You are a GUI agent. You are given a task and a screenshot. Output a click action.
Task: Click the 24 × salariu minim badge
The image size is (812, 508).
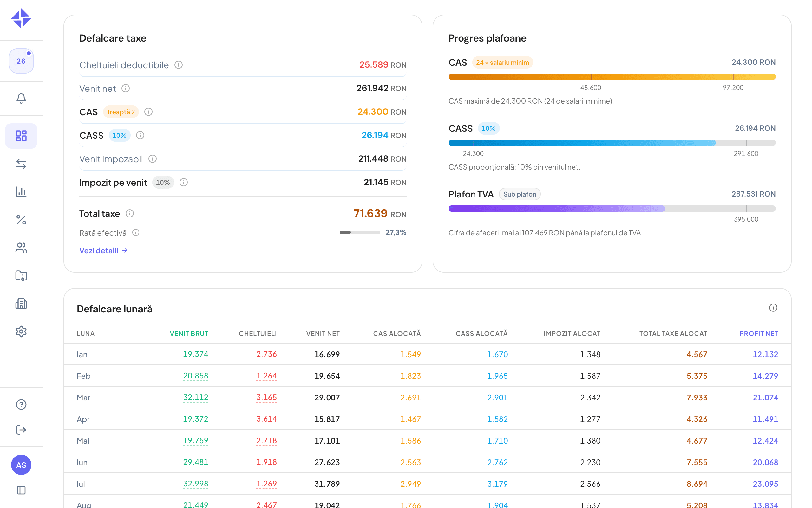(x=502, y=63)
